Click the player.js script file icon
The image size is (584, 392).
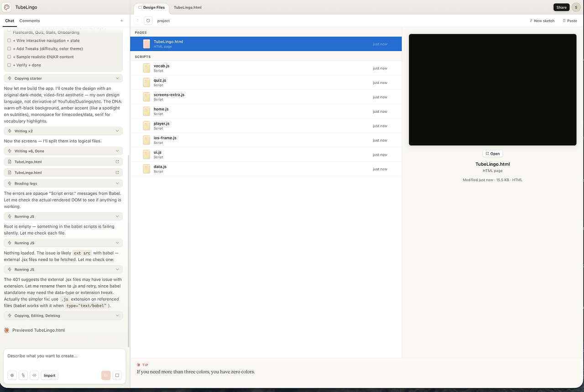[146, 125]
